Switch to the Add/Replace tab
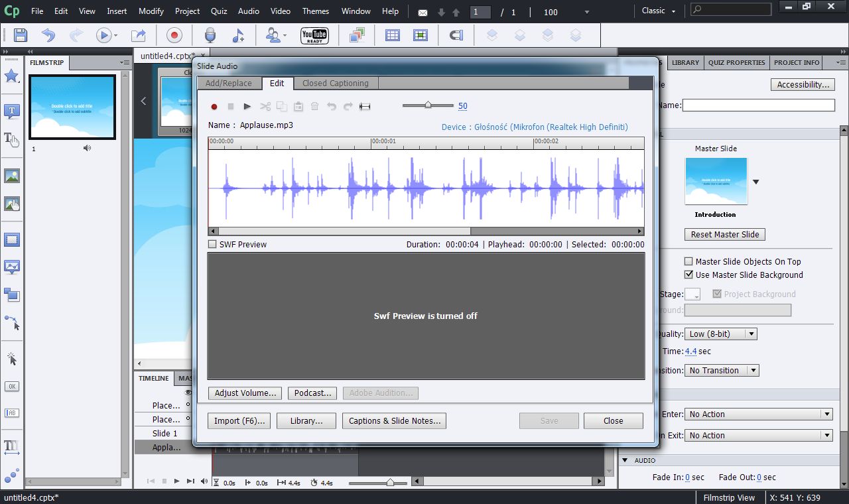 pos(229,83)
